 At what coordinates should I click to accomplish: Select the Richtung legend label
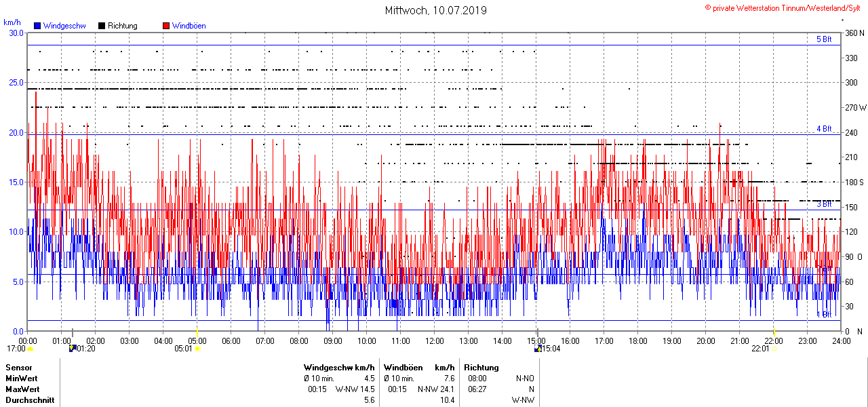tap(123, 26)
